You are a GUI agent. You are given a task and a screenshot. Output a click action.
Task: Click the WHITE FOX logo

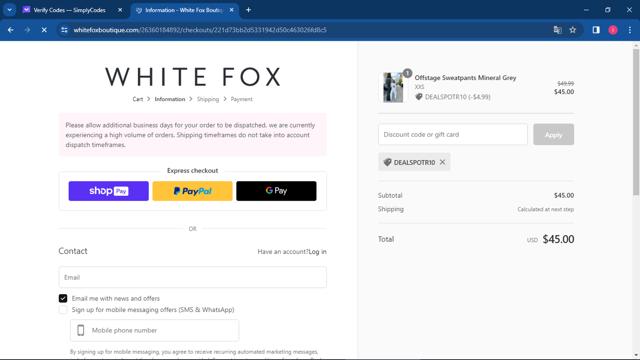tap(193, 77)
